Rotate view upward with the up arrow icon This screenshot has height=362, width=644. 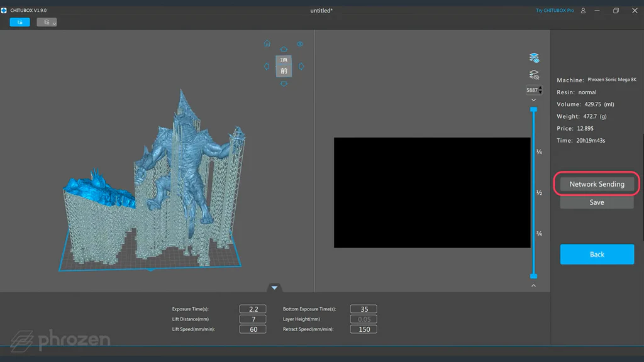tap(284, 49)
